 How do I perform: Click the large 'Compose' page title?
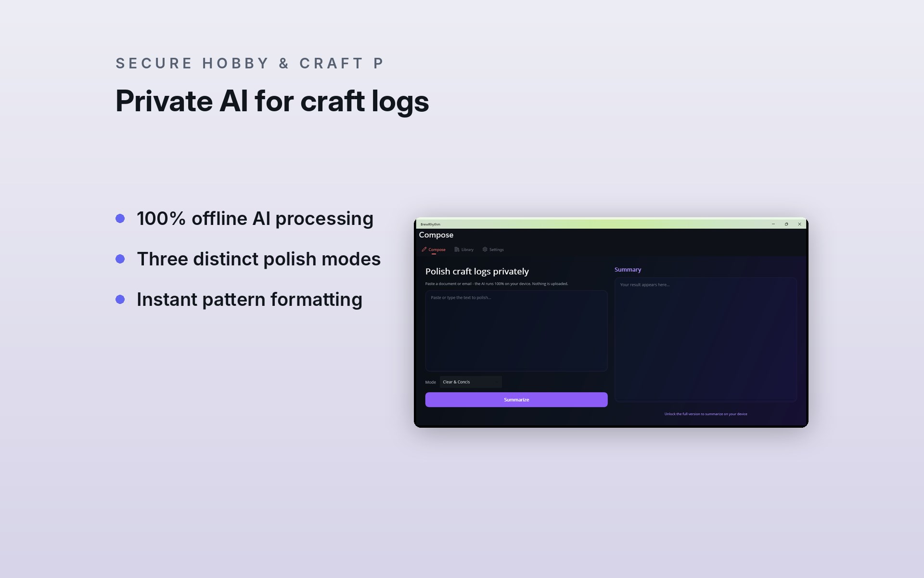pos(436,235)
